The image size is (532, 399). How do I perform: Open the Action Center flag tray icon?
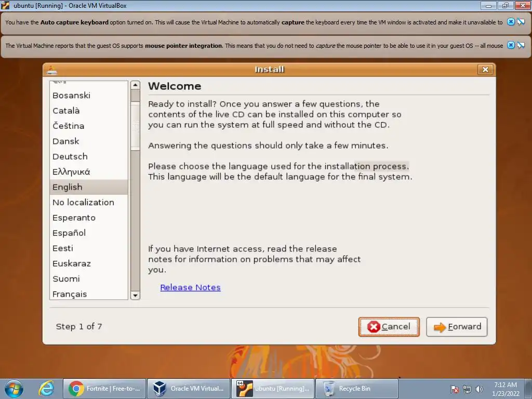(455, 389)
